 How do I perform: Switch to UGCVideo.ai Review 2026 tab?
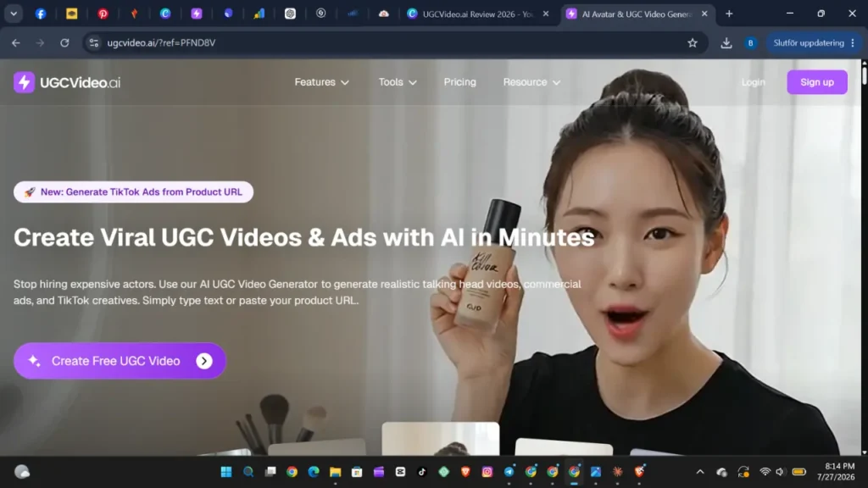pyautogui.click(x=477, y=14)
